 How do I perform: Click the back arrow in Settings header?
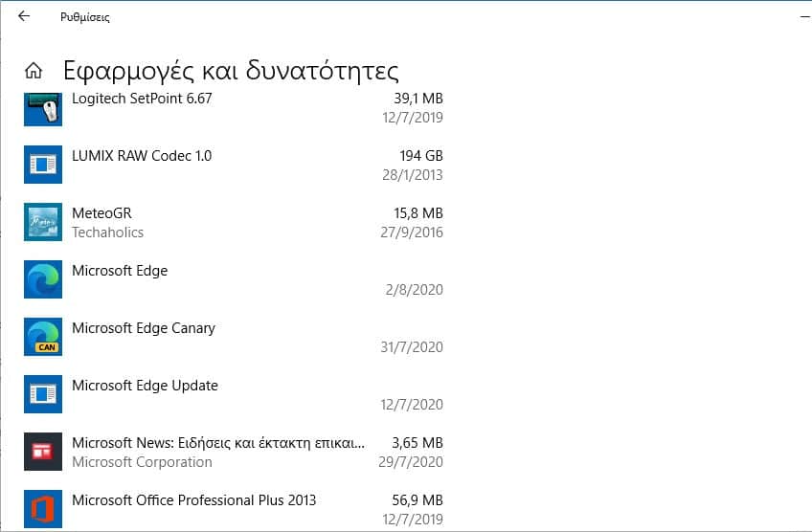coord(24,16)
